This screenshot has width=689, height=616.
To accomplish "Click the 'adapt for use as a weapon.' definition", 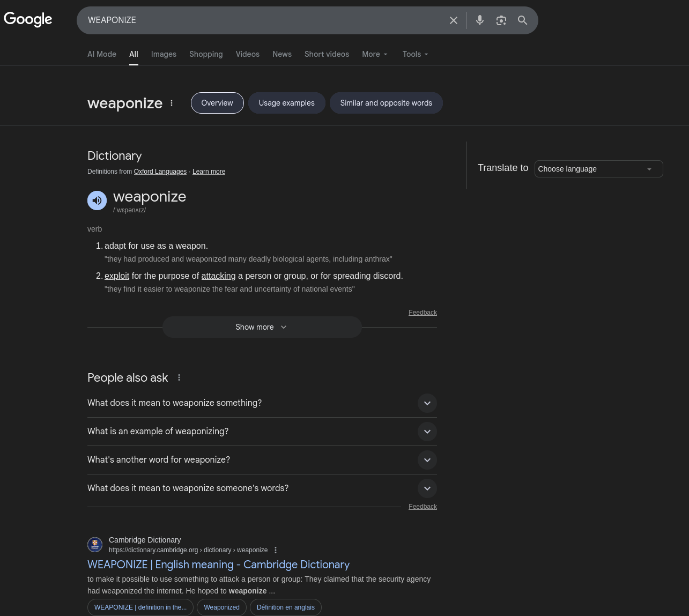I will click(156, 246).
